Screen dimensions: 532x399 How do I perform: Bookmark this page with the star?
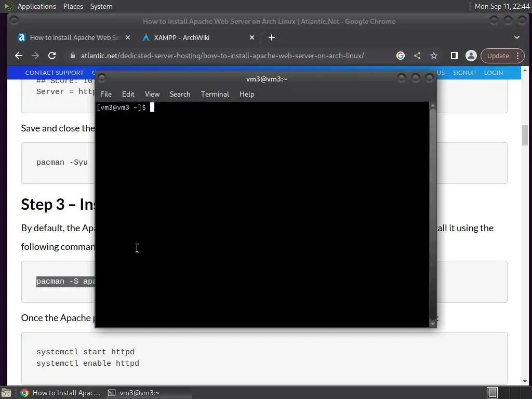click(x=434, y=56)
